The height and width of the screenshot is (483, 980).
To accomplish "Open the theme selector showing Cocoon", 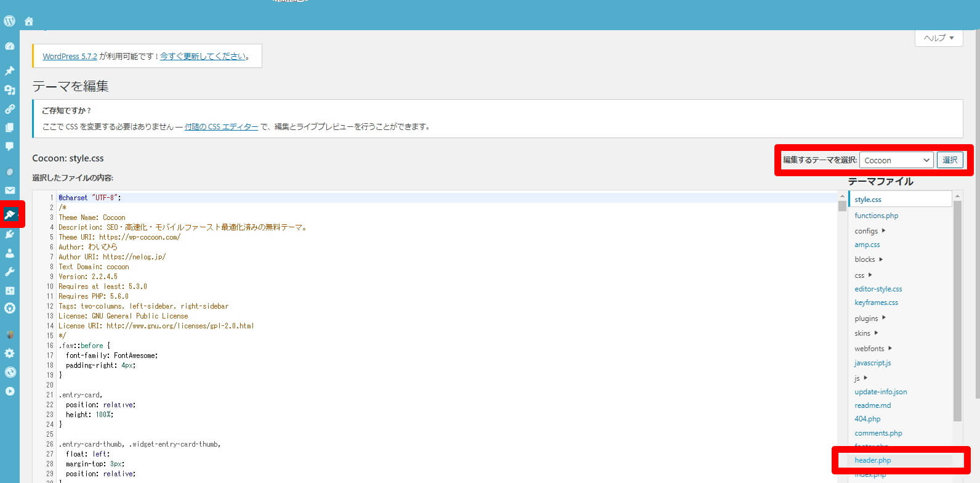I will (x=896, y=160).
